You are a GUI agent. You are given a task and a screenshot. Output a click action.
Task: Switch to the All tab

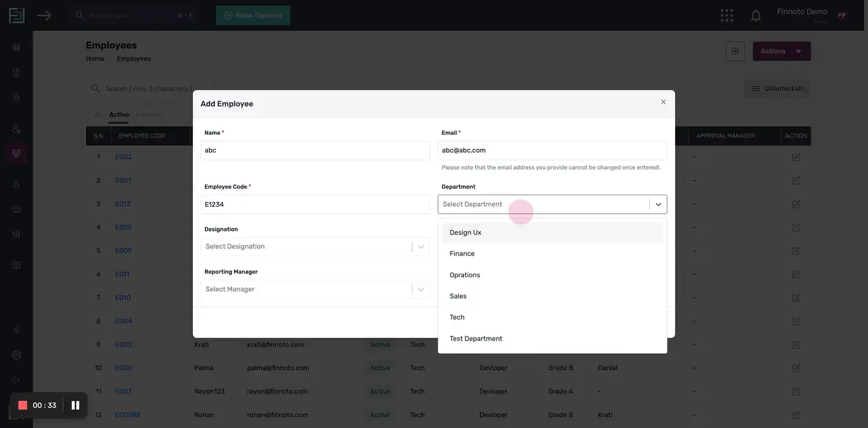[x=98, y=115]
